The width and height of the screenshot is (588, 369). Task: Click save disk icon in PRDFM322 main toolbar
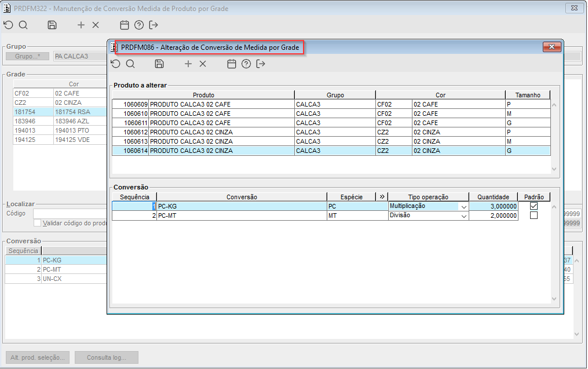tap(52, 25)
